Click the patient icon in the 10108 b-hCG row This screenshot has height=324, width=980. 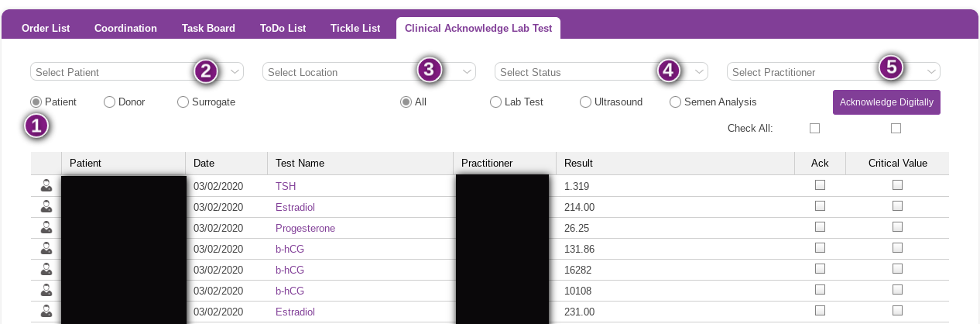[46, 291]
